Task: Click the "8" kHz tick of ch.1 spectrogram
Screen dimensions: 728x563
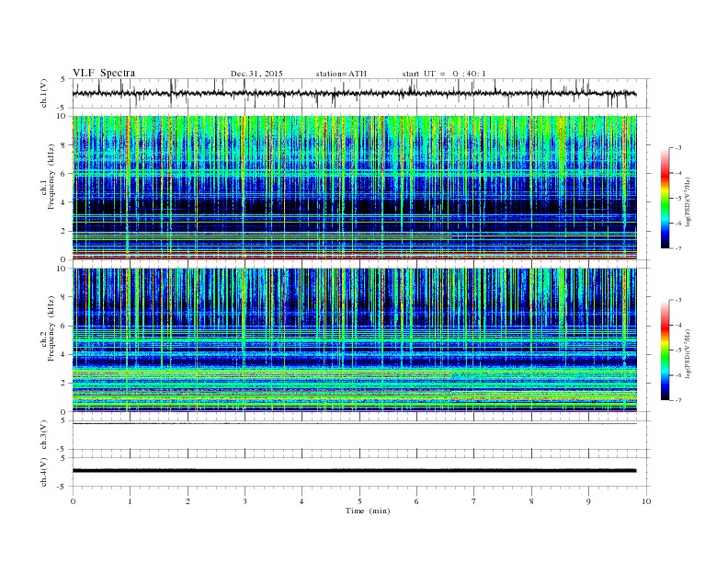Action: 63,145
